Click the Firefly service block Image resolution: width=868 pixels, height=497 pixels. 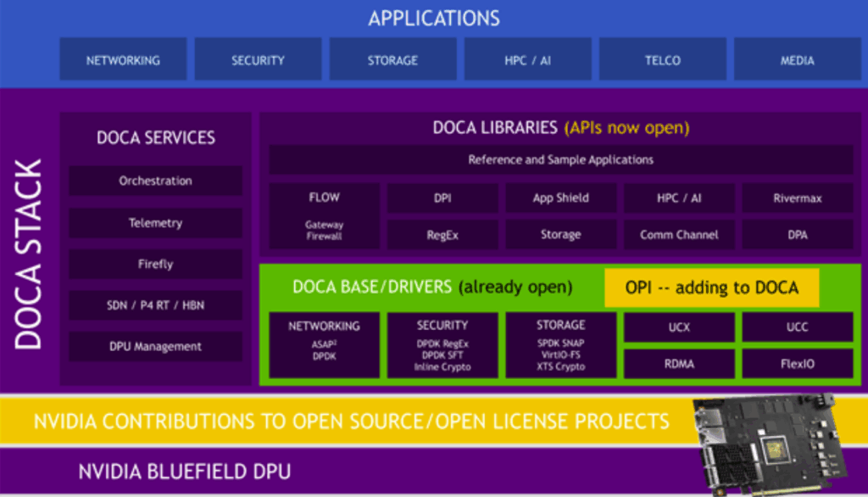(155, 264)
